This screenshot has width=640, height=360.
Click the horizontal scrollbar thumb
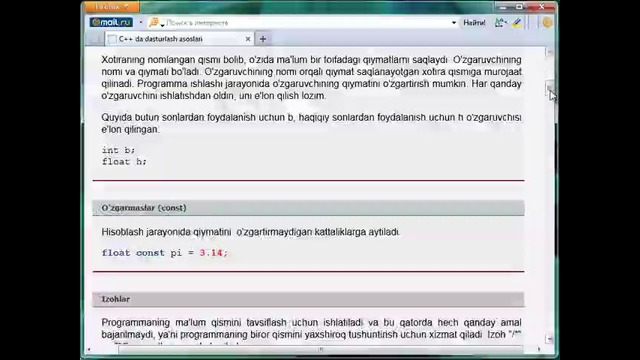click(x=320, y=349)
